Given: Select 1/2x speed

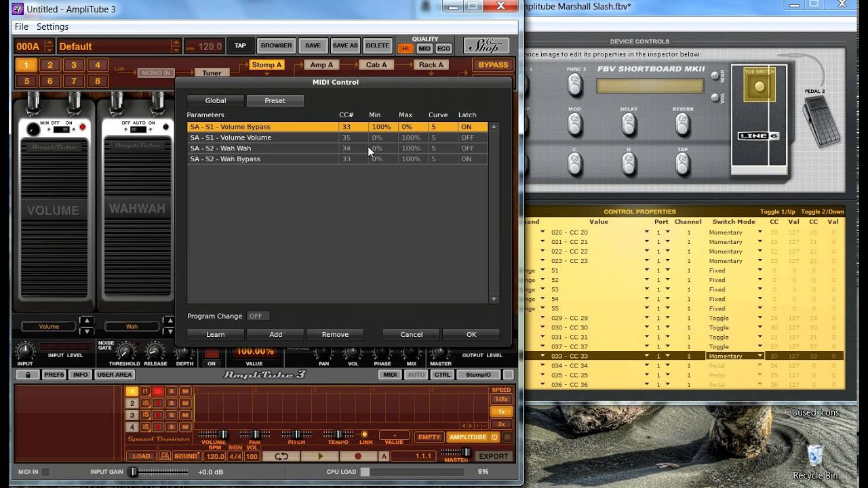Looking at the screenshot, I should click(x=501, y=399).
